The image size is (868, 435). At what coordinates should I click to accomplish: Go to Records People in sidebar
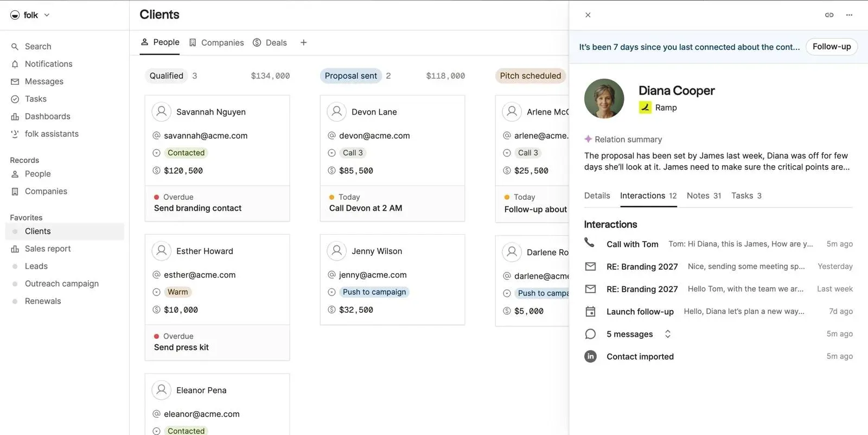[x=37, y=174]
